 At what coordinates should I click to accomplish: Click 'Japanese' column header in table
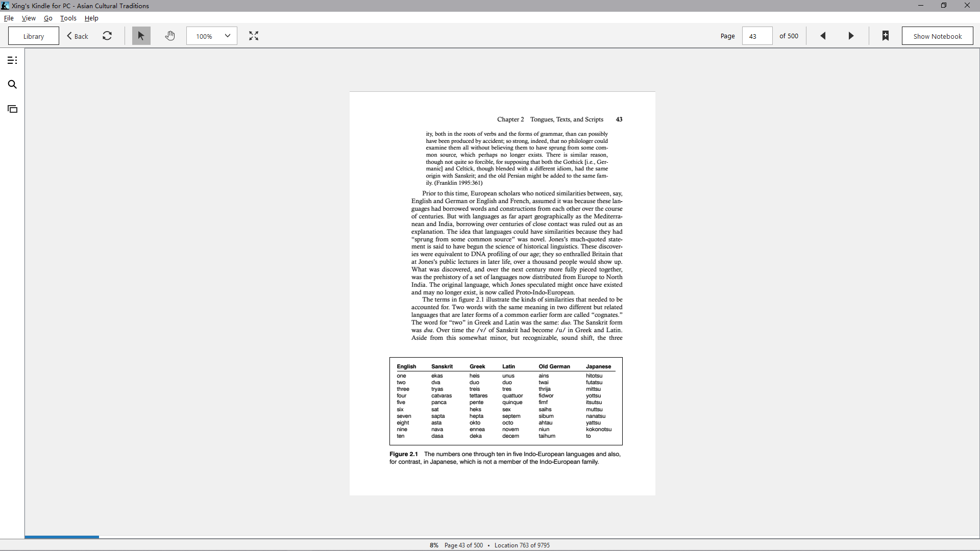(x=598, y=366)
